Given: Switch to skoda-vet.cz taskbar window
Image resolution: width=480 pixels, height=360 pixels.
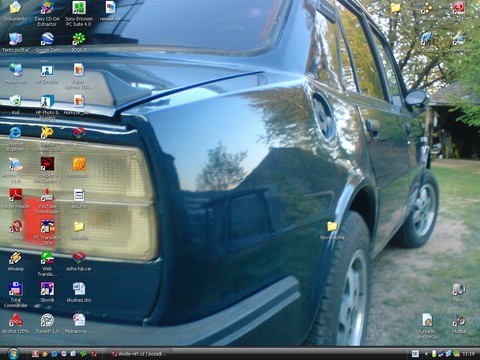Looking at the screenshot, I should coord(139,354).
